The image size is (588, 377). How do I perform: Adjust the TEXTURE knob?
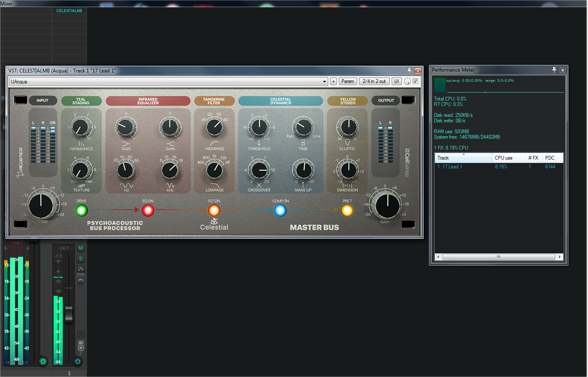point(81,170)
